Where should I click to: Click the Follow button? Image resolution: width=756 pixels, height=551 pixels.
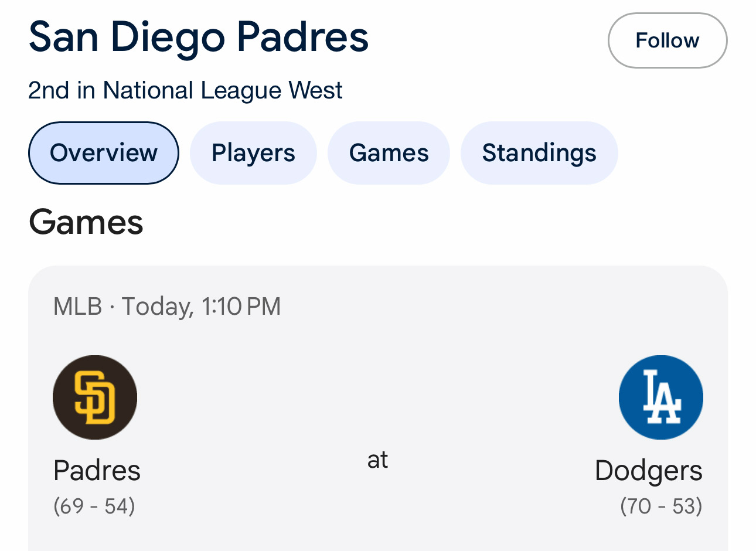point(667,40)
